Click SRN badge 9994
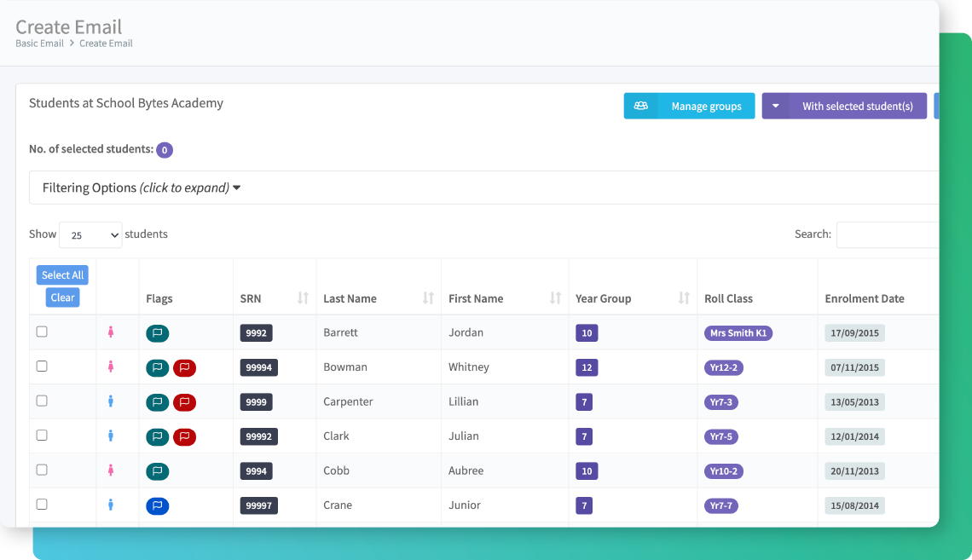 [256, 471]
